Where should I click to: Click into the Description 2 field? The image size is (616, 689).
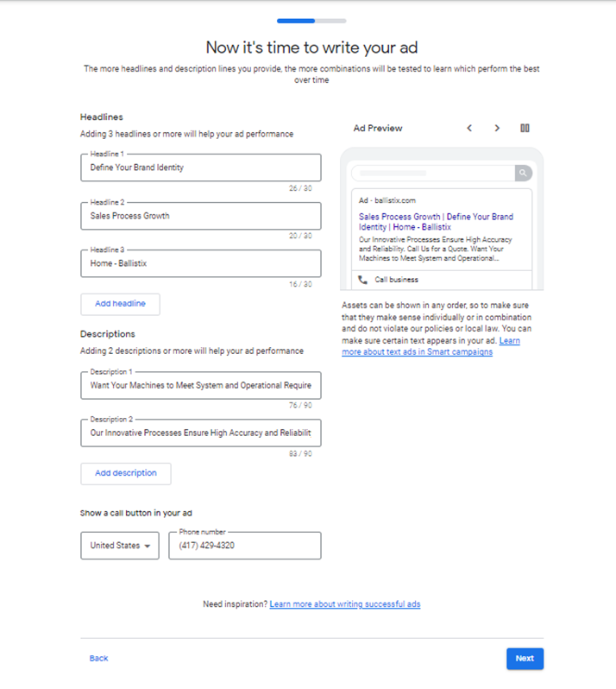[200, 433]
